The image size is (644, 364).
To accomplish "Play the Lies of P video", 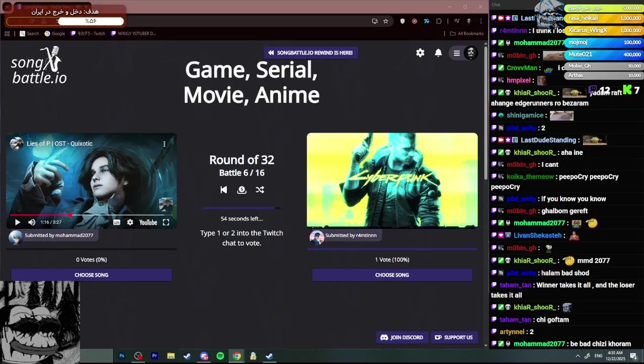I will [18, 222].
